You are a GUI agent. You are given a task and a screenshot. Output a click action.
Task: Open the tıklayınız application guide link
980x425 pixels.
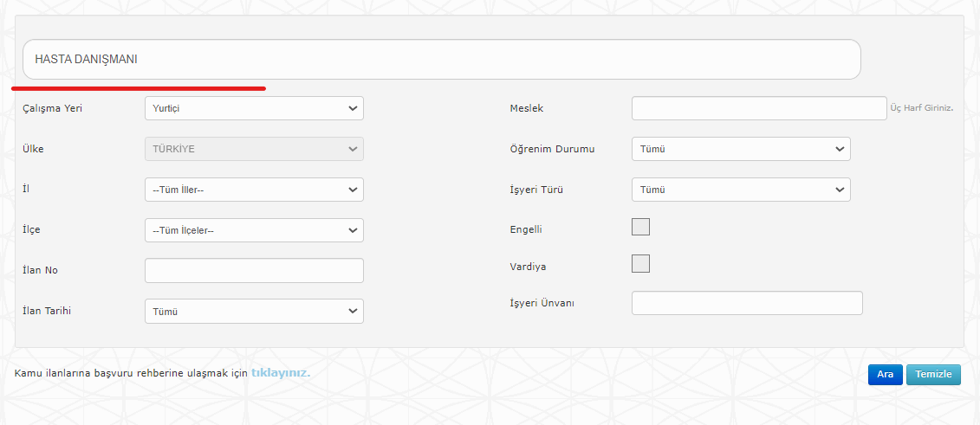tap(280, 373)
